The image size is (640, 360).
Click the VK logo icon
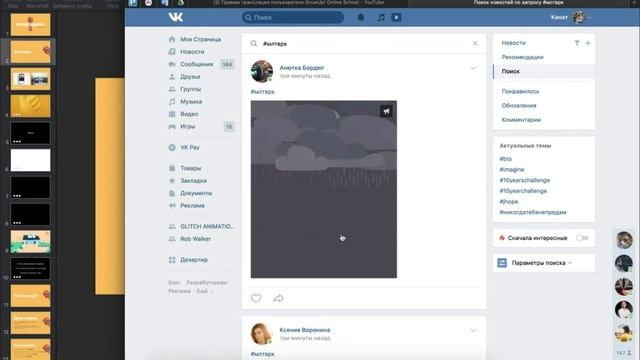click(x=176, y=17)
